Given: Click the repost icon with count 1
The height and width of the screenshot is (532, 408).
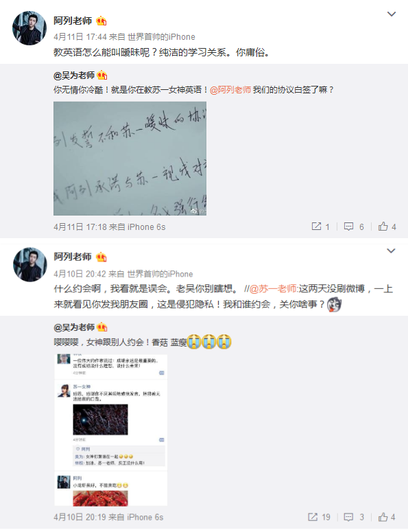Looking at the screenshot, I should pyautogui.click(x=320, y=227).
